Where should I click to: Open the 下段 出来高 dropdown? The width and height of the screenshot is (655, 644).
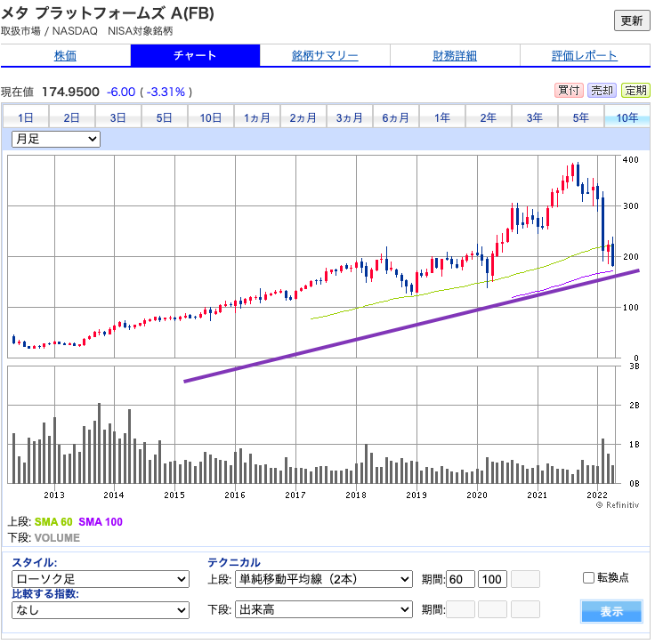pos(324,609)
